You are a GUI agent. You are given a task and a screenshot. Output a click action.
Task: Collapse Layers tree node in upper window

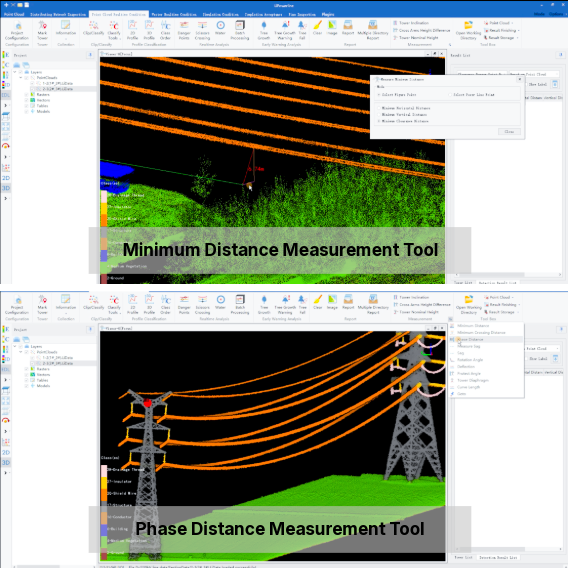(15, 72)
